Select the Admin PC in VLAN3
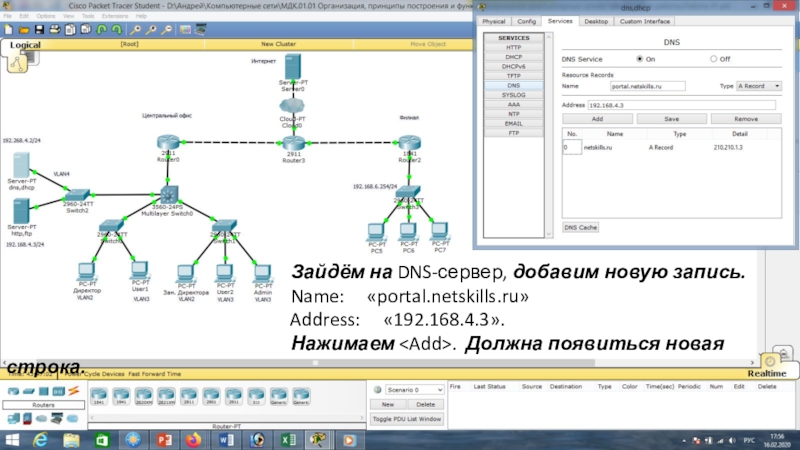This screenshot has width=800, height=450. coord(262,274)
